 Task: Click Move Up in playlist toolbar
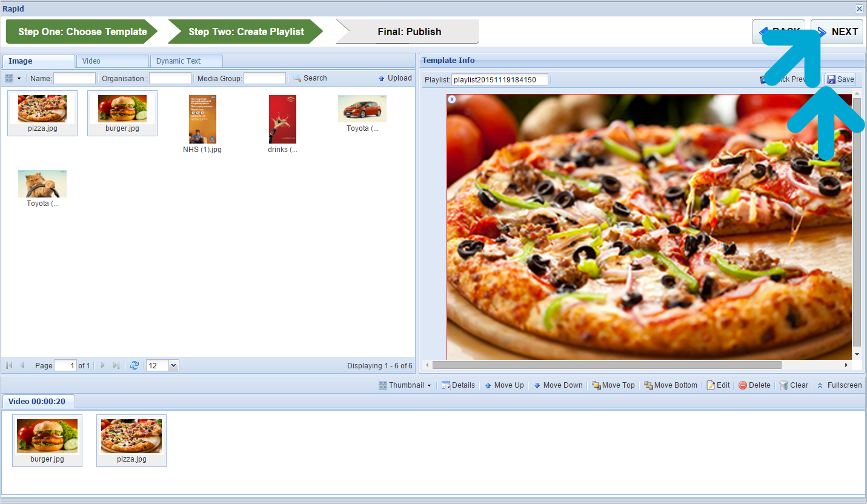coord(504,385)
